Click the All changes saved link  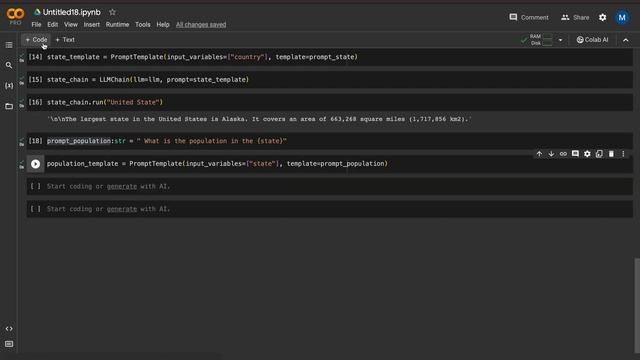pos(201,24)
